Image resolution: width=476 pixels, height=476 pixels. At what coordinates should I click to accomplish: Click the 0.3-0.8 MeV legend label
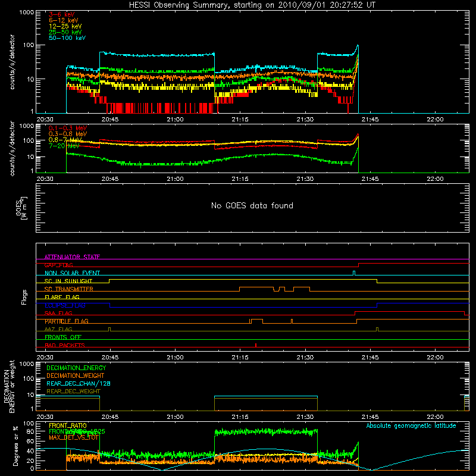68,134
